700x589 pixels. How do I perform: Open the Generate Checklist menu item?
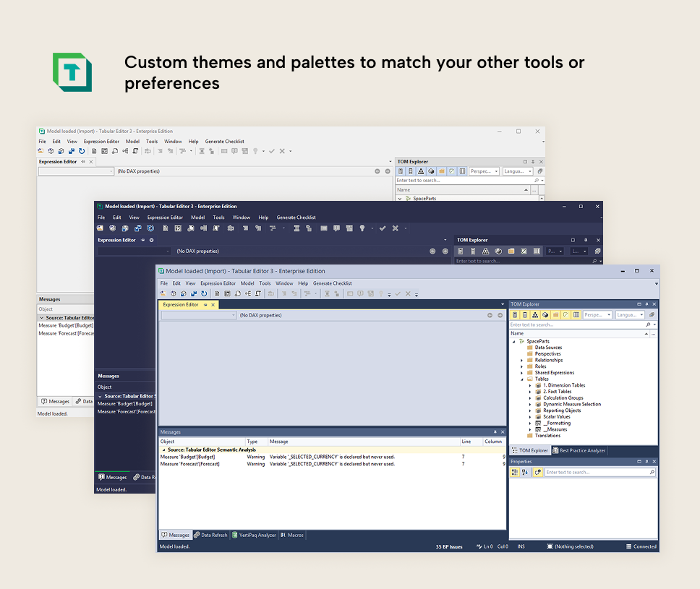click(x=333, y=283)
